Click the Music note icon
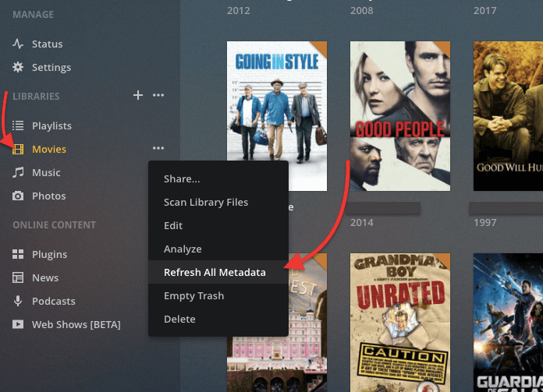 18,172
